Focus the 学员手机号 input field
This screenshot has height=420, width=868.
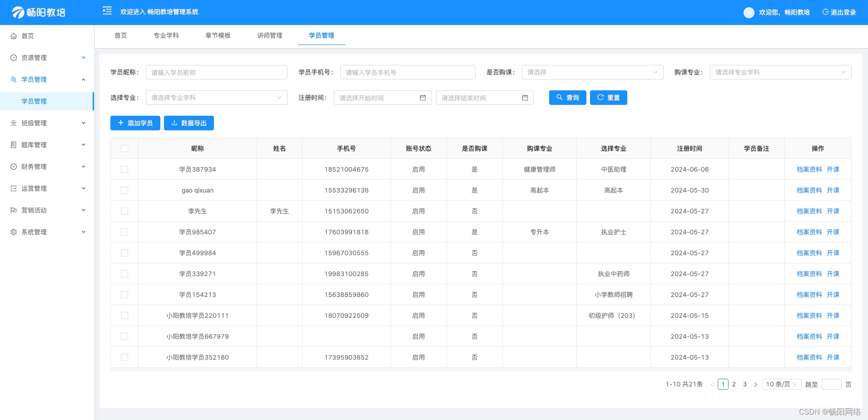coord(408,72)
